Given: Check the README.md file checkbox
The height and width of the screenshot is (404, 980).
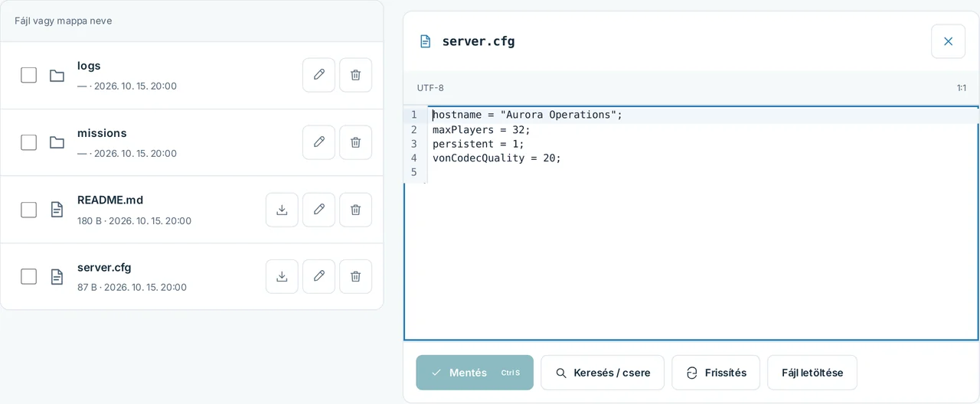Looking at the screenshot, I should pos(28,210).
